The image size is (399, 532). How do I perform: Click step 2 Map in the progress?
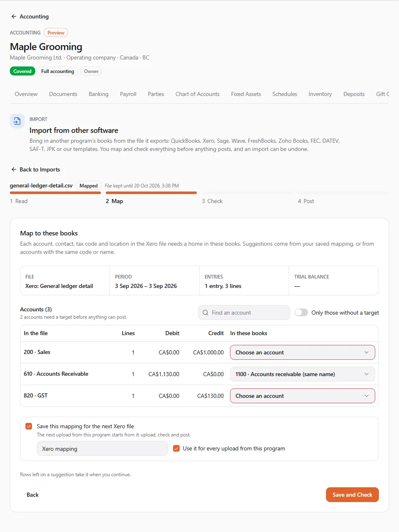114,201
